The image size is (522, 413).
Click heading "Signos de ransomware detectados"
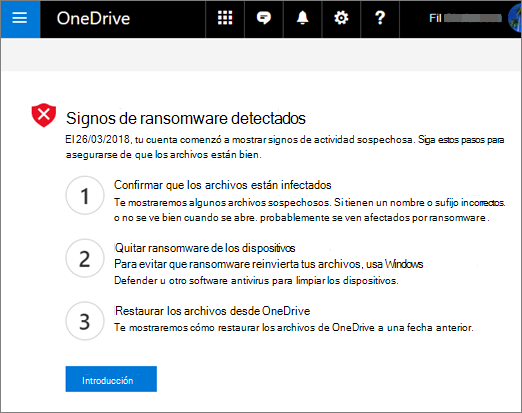click(x=186, y=119)
